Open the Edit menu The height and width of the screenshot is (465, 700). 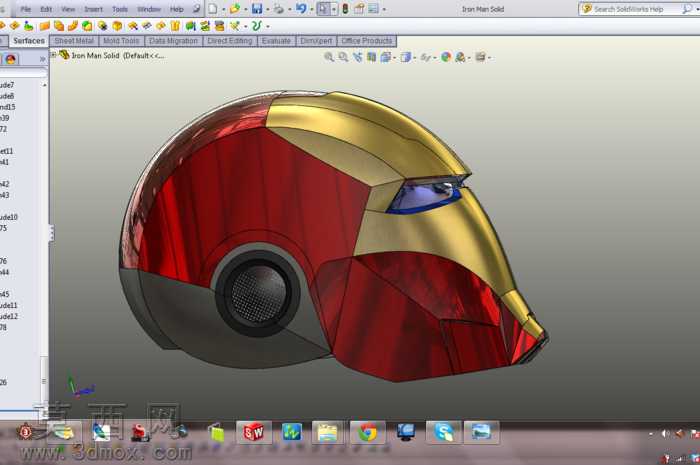click(46, 9)
